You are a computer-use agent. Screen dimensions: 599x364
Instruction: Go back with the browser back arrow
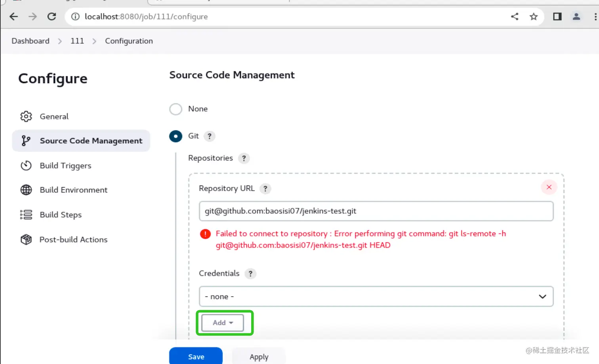[13, 17]
